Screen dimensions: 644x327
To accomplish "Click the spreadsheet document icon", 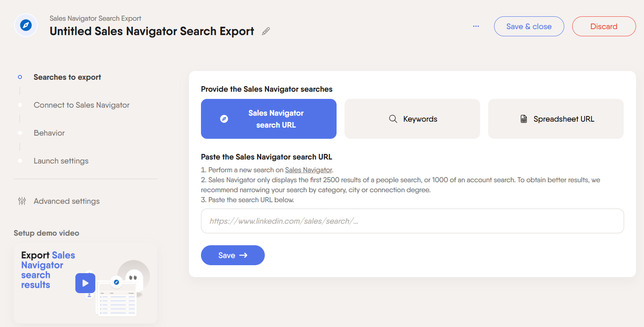I will pos(524,119).
